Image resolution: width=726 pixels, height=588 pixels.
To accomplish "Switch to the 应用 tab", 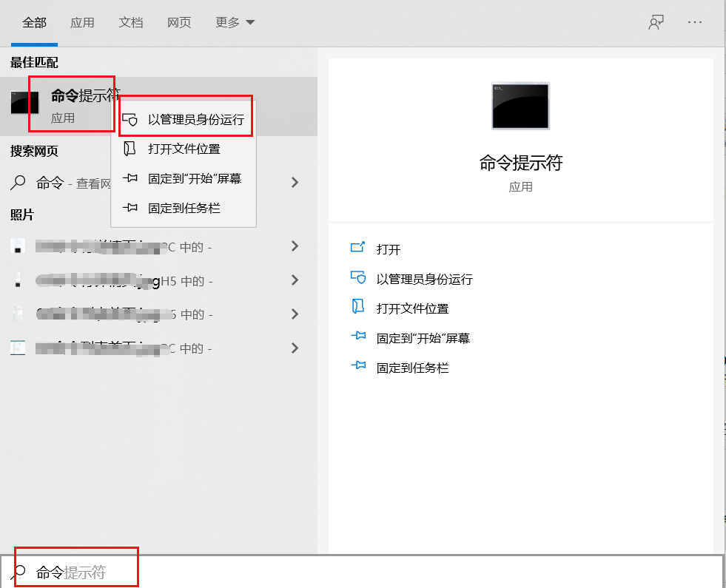I will [x=83, y=23].
